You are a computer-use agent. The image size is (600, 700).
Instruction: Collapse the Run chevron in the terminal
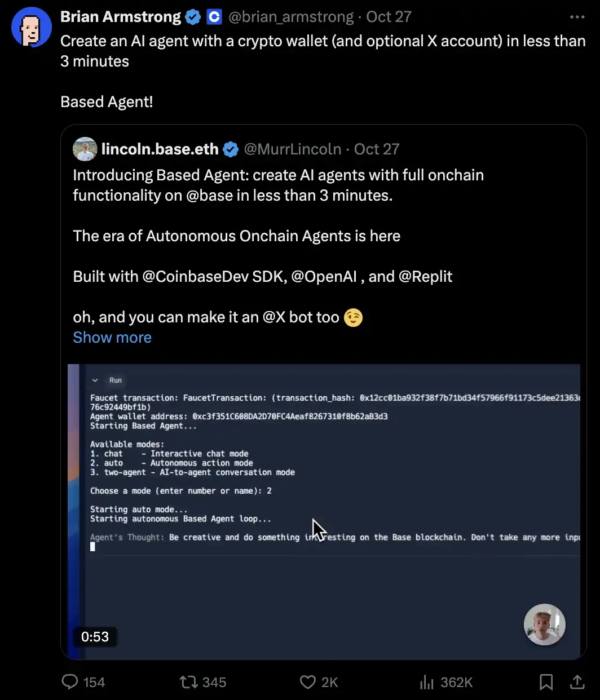[95, 380]
